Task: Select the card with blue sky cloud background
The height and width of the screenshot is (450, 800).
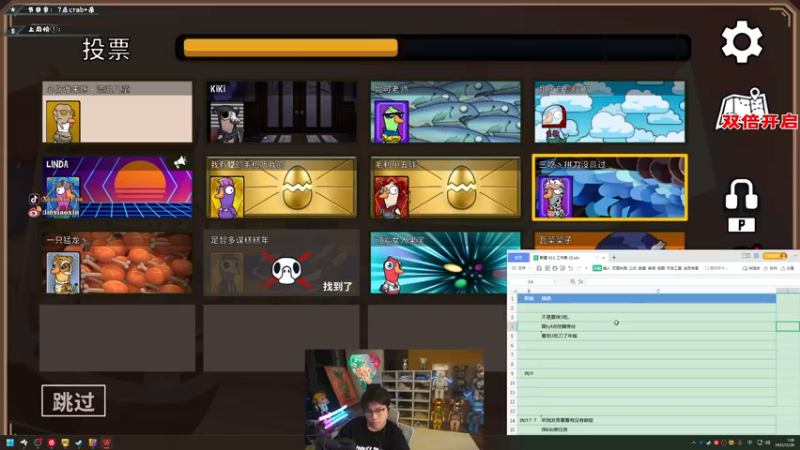Action: point(610,112)
